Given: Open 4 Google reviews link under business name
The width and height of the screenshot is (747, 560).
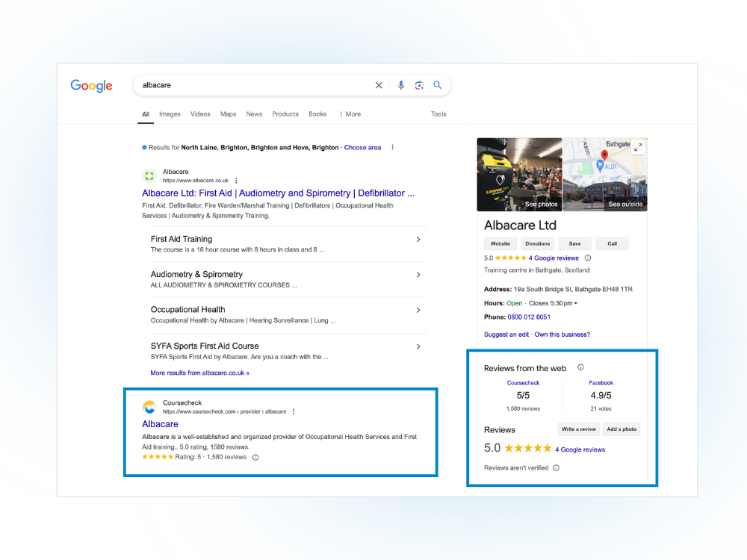Looking at the screenshot, I should tap(554, 258).
